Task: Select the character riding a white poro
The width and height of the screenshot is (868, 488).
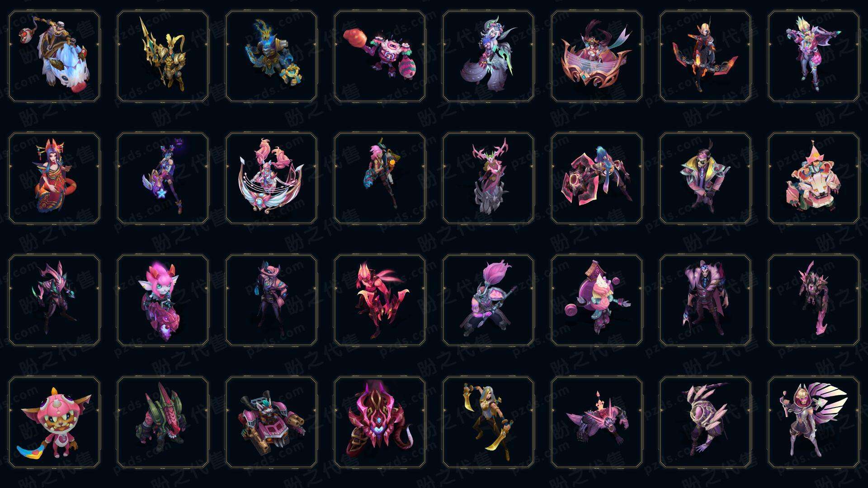Action: [54, 56]
